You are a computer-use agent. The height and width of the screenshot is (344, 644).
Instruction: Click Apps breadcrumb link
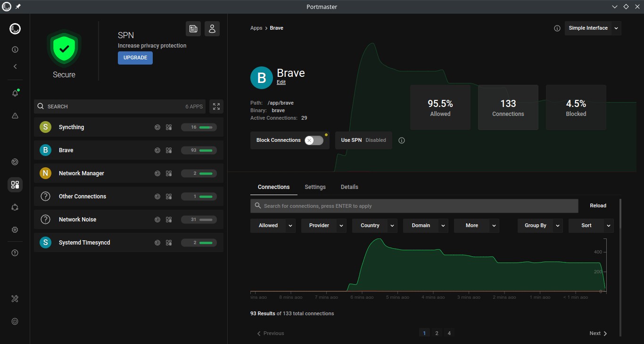tap(256, 28)
